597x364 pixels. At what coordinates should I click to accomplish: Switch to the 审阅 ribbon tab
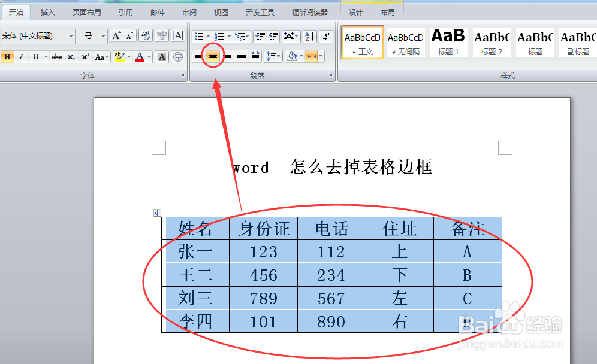coord(189,11)
